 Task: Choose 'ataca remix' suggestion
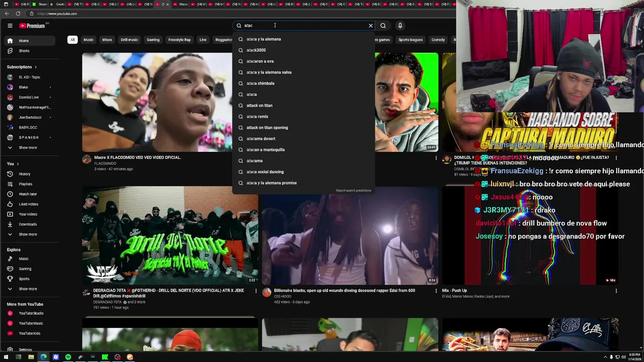(x=303, y=117)
